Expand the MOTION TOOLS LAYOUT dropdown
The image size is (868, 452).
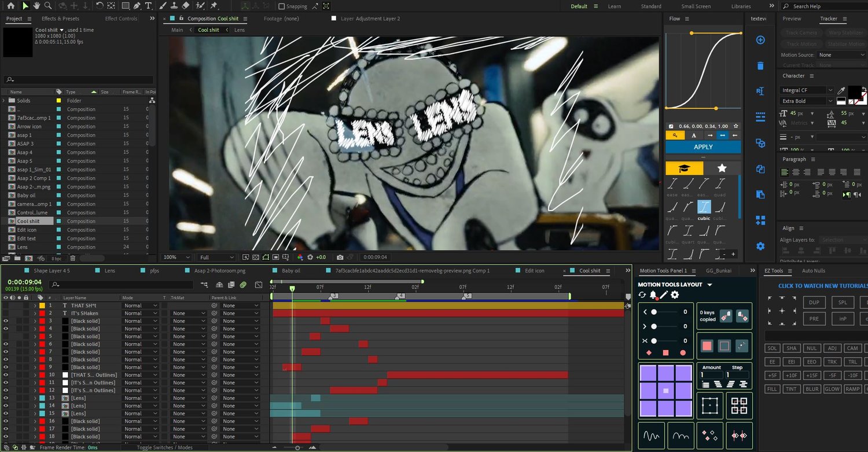pos(709,285)
